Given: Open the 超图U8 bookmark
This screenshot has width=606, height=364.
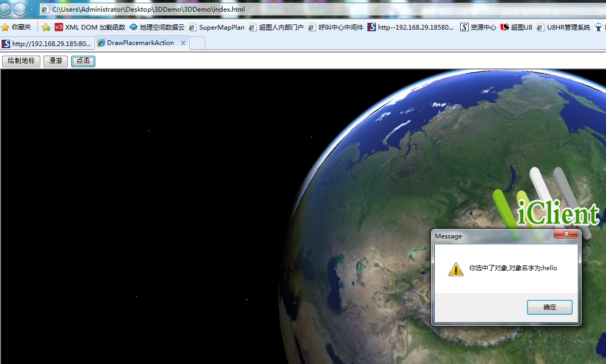Looking at the screenshot, I should [516, 27].
